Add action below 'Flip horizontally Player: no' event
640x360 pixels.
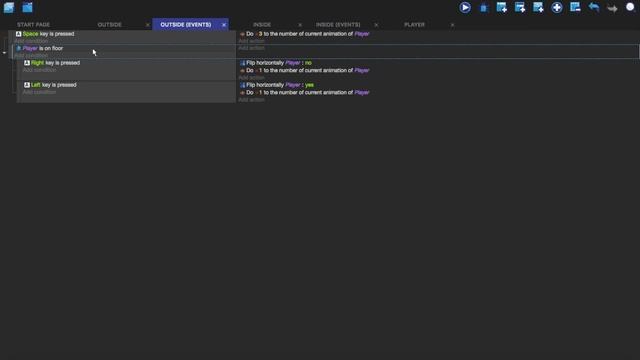pyautogui.click(x=251, y=78)
